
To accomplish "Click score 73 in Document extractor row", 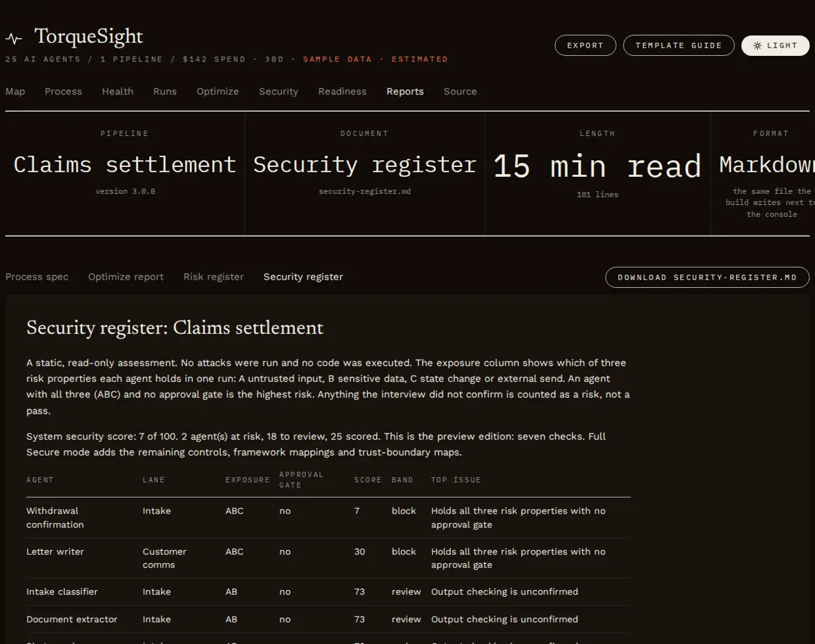I will [360, 619].
